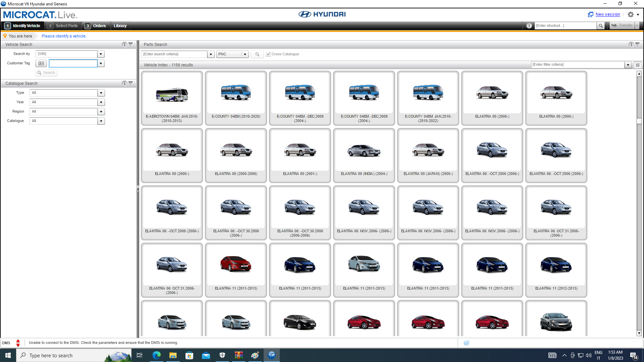Click the shortcut search magnifier icon

(601, 26)
